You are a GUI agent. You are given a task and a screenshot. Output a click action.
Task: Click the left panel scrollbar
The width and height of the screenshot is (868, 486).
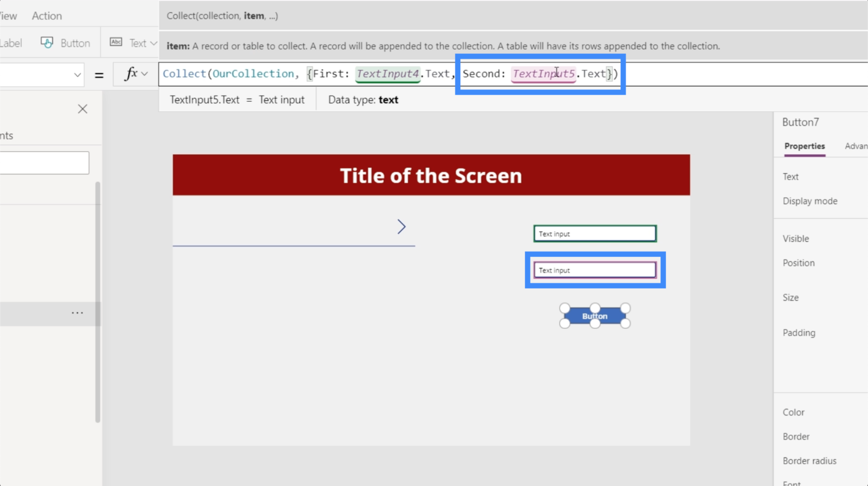point(98,302)
